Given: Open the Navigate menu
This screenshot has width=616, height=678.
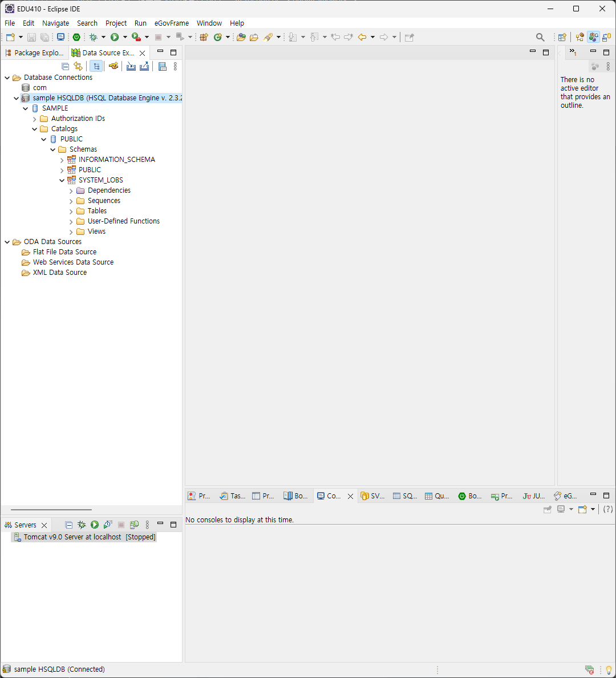Looking at the screenshot, I should 55,23.
